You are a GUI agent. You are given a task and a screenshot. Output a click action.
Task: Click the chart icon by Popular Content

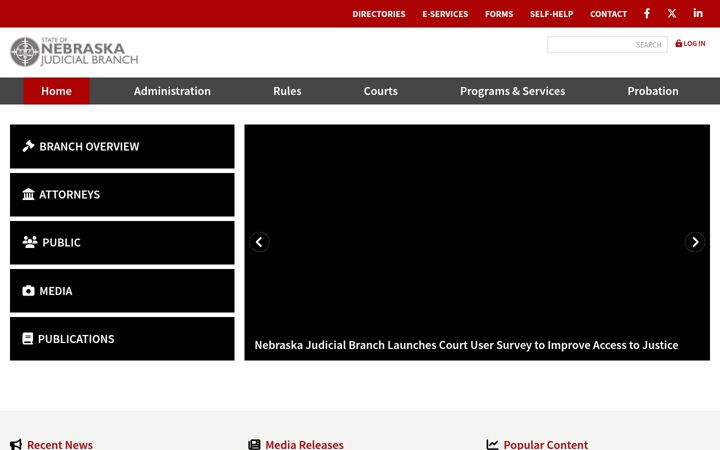point(492,444)
